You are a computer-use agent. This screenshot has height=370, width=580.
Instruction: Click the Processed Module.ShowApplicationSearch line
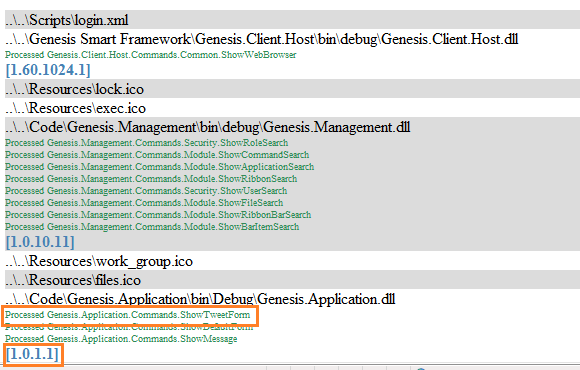pos(159,167)
